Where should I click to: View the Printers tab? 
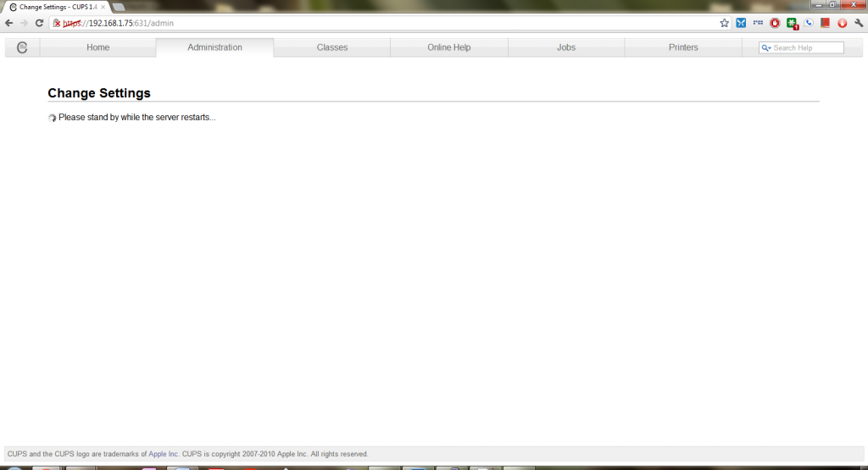[x=683, y=47]
